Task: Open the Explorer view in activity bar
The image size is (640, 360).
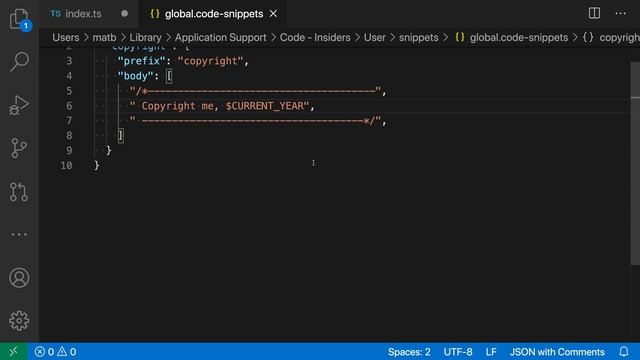Action: (19, 19)
